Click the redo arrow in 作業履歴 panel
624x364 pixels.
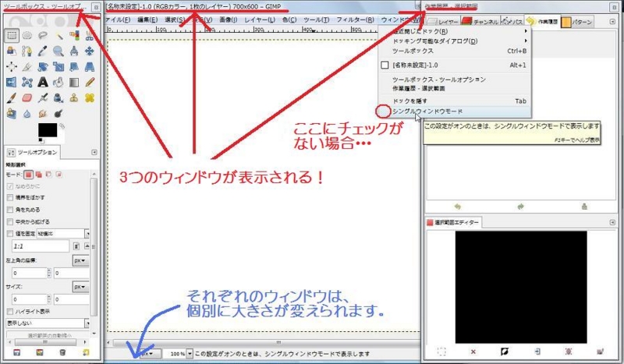520,207
